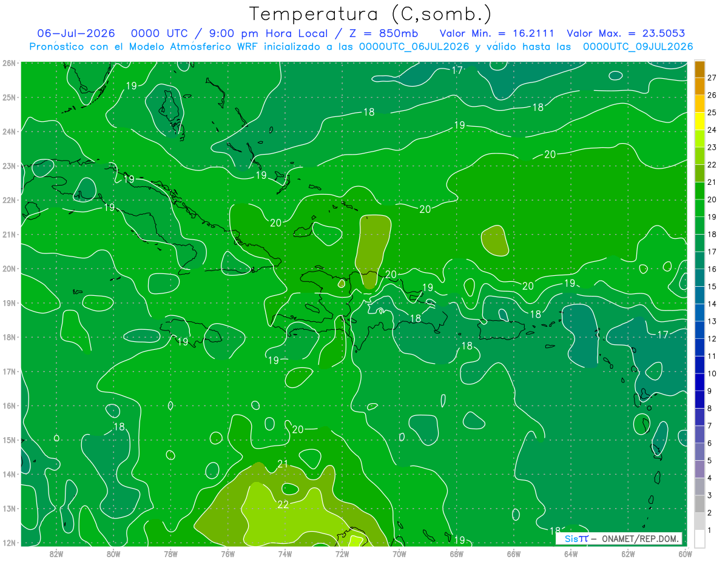728x562 pixels.
Task: Click the color bar label 27
Action: 712,78
